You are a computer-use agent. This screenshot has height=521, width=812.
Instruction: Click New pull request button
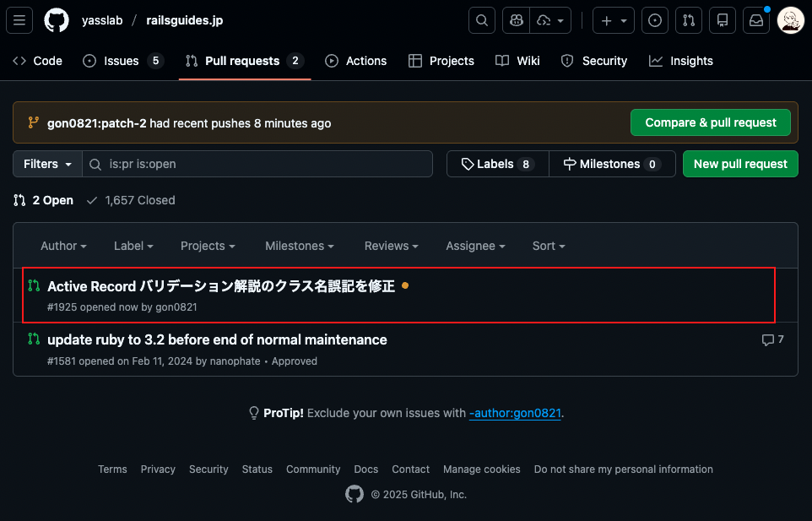tap(740, 164)
